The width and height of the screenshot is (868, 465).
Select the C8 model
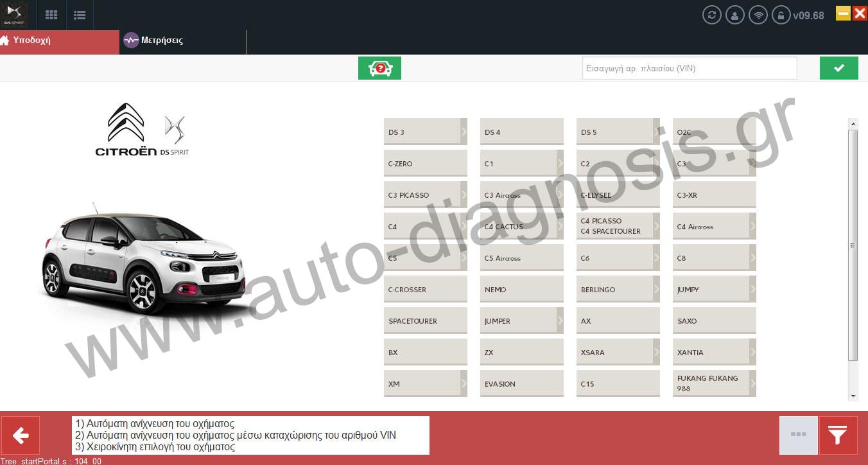pos(715,258)
